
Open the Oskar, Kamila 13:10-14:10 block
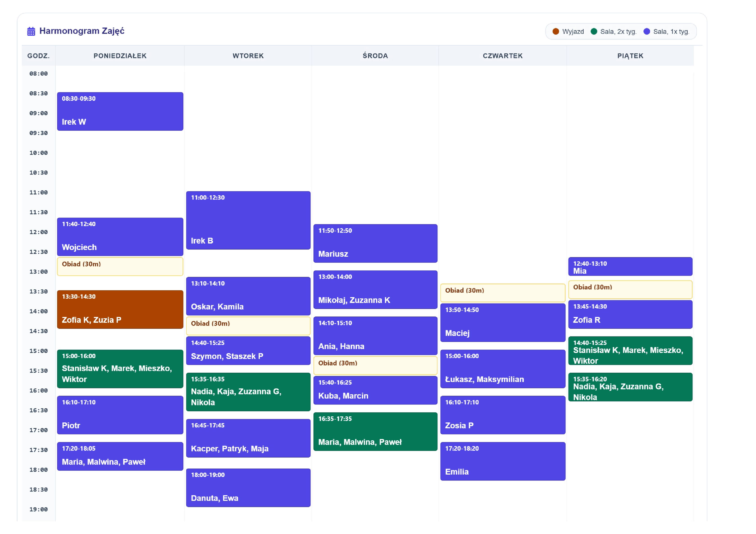(248, 296)
